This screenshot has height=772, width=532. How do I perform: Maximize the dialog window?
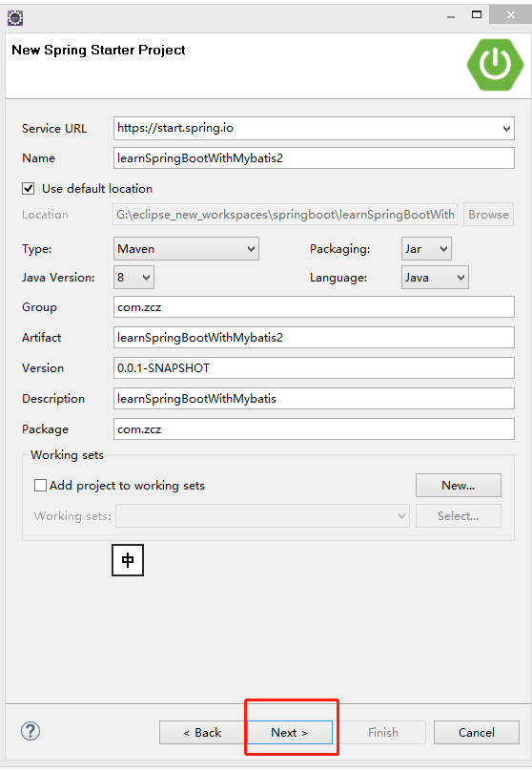pos(477,14)
